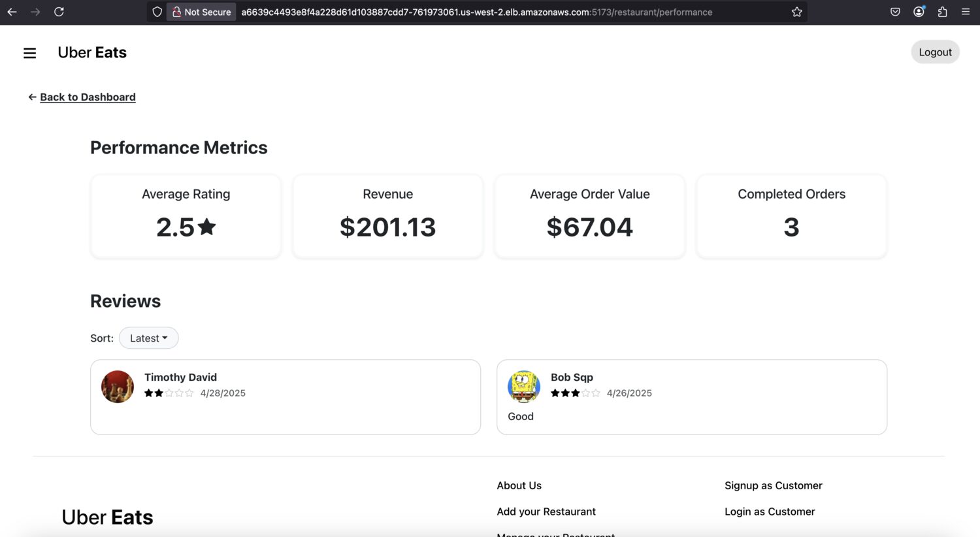This screenshot has height=537, width=980.
Task: Click the Performance Metrics heading
Action: [179, 148]
